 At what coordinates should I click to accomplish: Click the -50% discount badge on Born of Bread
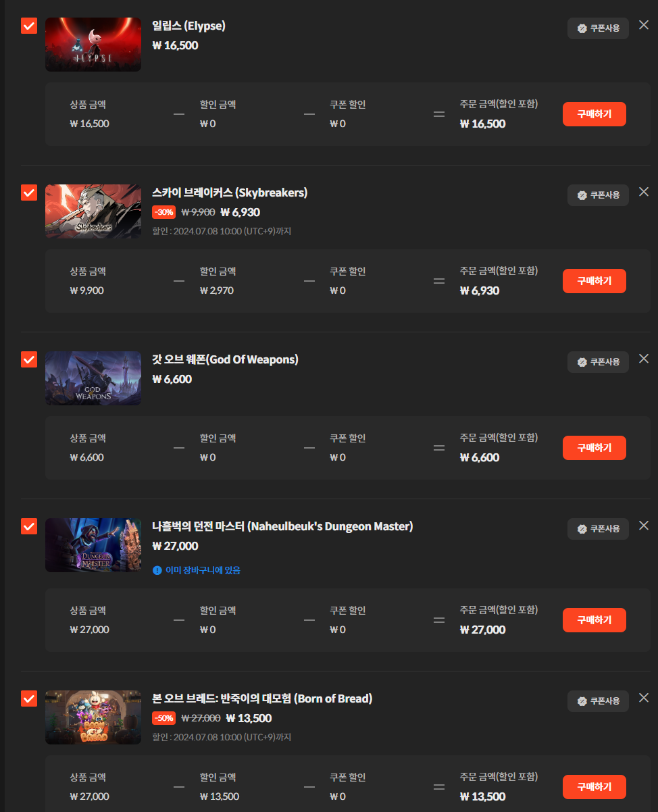click(x=164, y=718)
